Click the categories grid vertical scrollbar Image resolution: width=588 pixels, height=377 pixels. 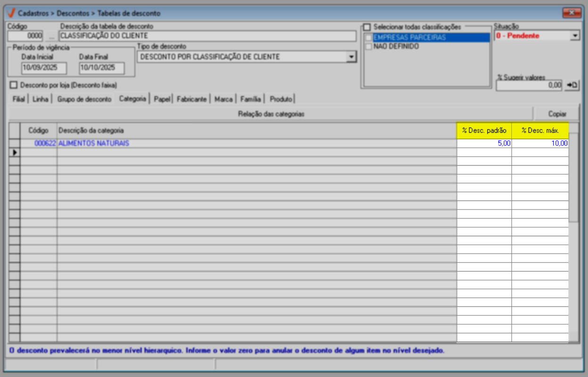coord(573,233)
